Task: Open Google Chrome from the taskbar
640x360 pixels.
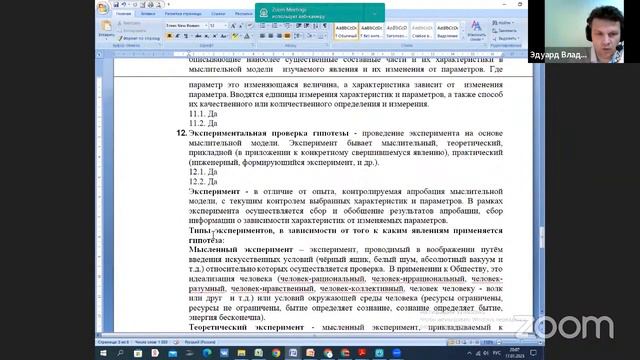Action: [276, 353]
